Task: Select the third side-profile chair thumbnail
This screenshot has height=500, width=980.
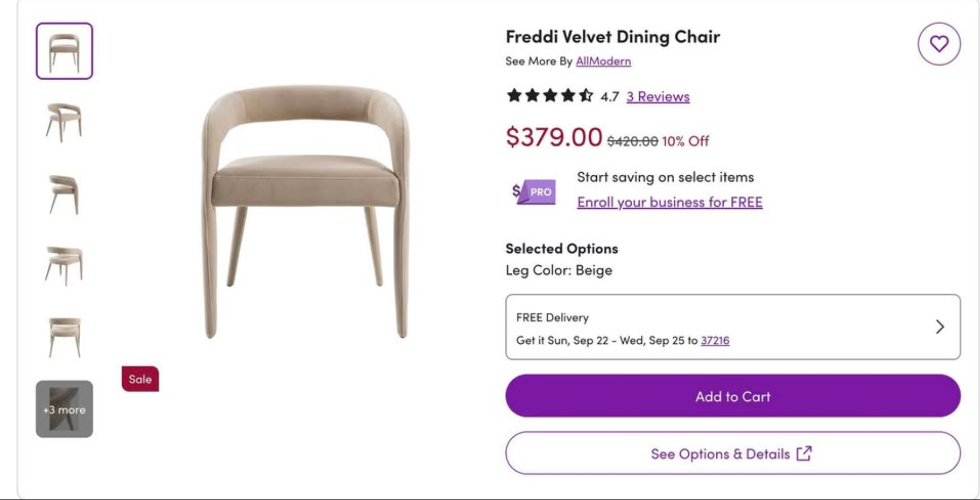Action: pos(64,194)
